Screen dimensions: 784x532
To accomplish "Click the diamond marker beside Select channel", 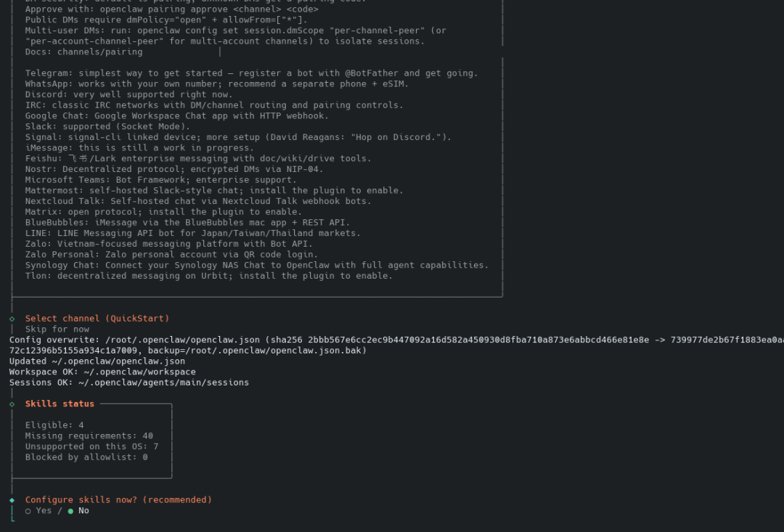I will pyautogui.click(x=12, y=319).
